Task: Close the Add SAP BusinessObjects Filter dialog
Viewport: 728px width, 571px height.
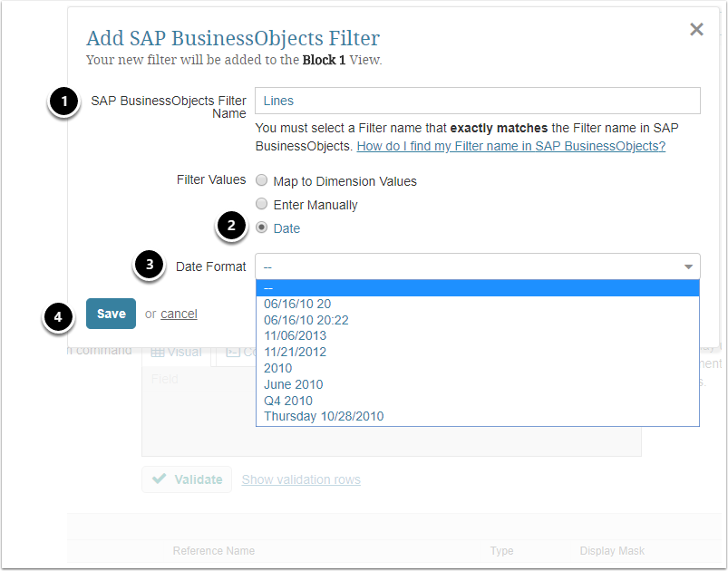Action: pyautogui.click(x=696, y=29)
